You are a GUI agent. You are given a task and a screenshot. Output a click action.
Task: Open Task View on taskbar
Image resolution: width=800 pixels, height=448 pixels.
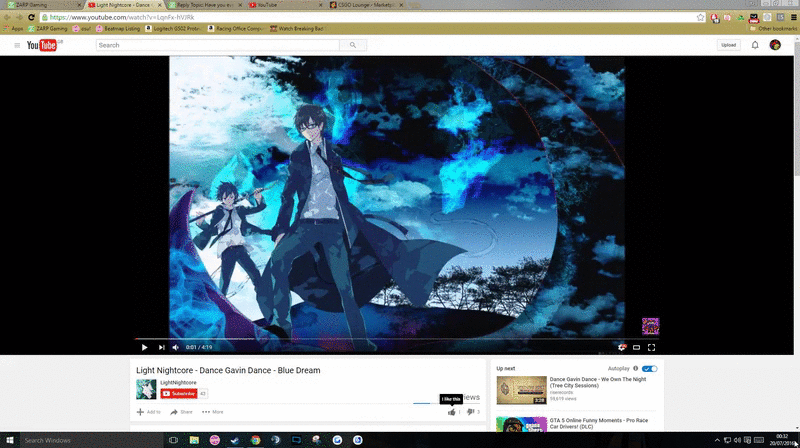173,440
